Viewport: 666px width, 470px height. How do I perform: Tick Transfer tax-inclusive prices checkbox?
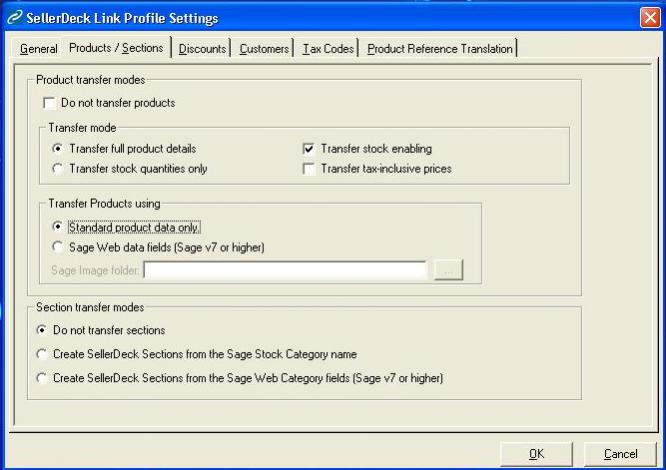coord(309,169)
